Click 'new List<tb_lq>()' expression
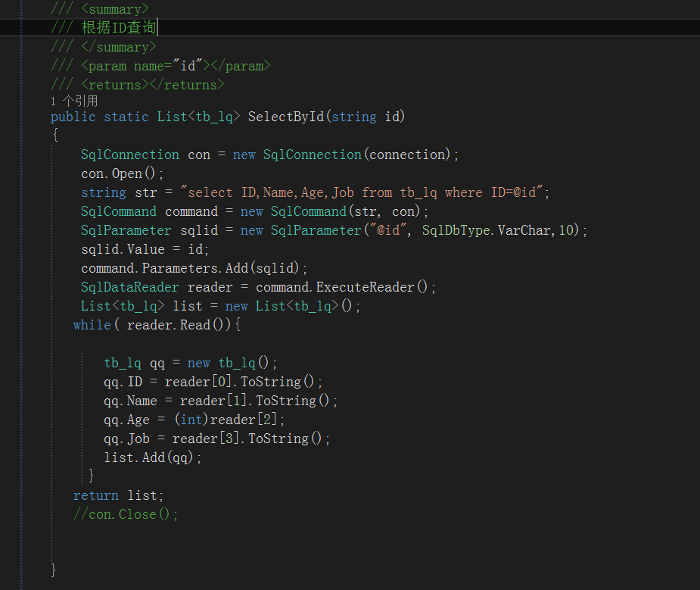700x590 pixels. (289, 306)
